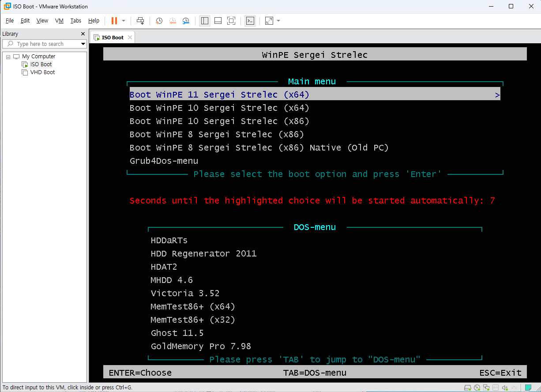Click the MemTest86+ (x32) entry
541x392 pixels.
point(193,320)
